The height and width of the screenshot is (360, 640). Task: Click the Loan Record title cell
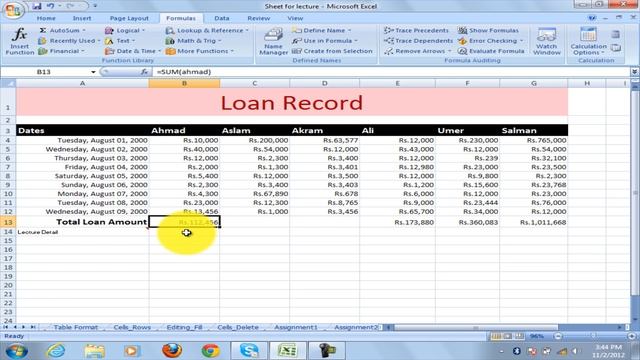(x=292, y=102)
